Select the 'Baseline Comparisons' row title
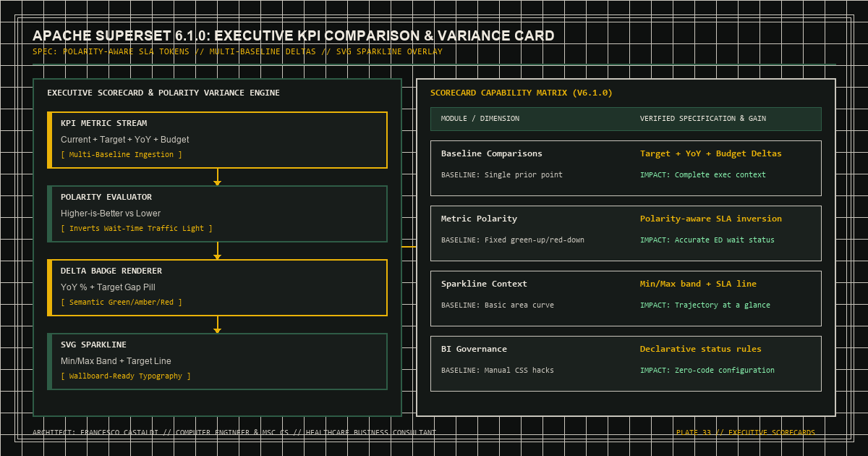This screenshot has width=868, height=456. pyautogui.click(x=492, y=153)
